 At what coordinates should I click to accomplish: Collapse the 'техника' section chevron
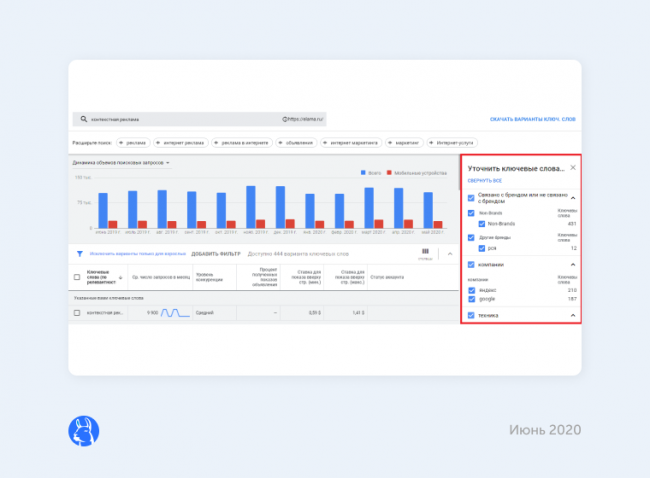[x=572, y=316]
